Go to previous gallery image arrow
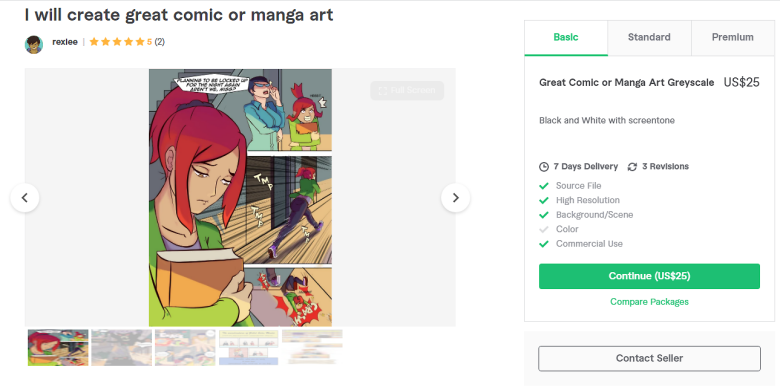 24,197
